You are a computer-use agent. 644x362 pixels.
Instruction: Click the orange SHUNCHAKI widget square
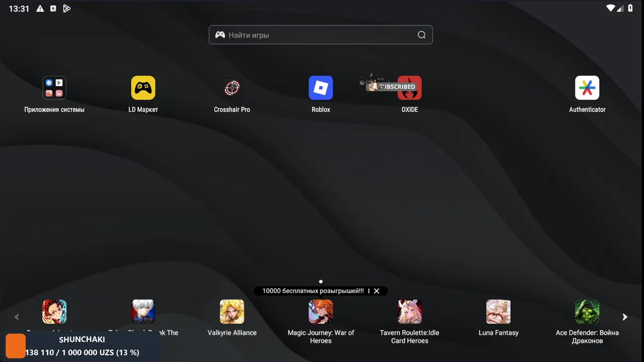[x=16, y=346]
